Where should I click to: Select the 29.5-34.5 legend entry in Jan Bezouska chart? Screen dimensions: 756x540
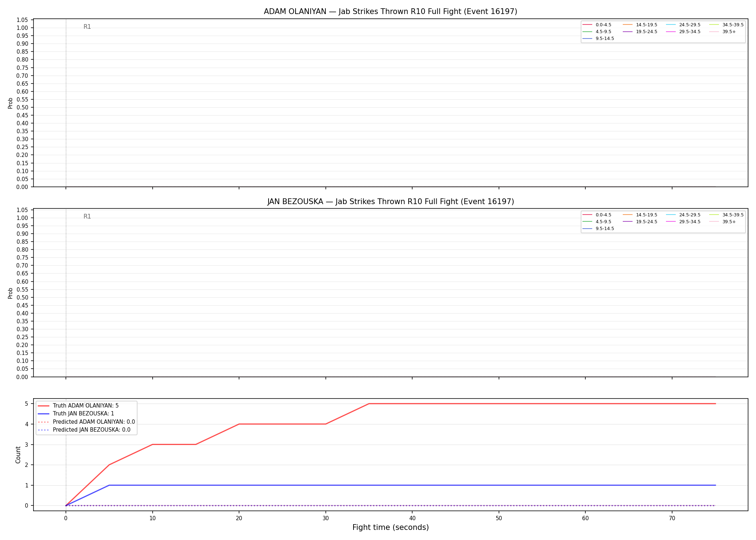click(683, 222)
